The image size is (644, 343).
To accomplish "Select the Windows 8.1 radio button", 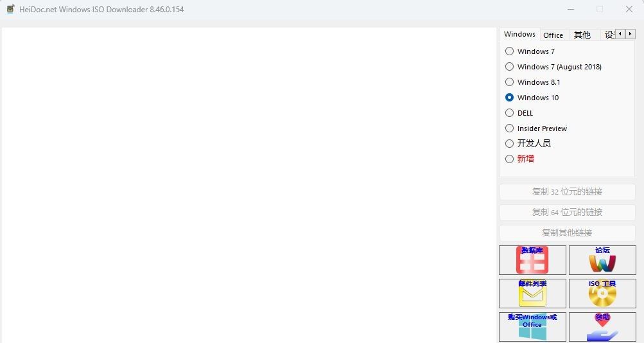I will tap(509, 82).
